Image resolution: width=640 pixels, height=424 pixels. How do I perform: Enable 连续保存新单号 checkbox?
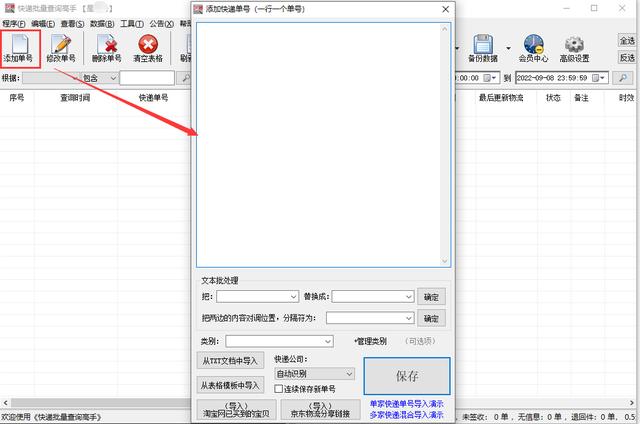pos(280,389)
